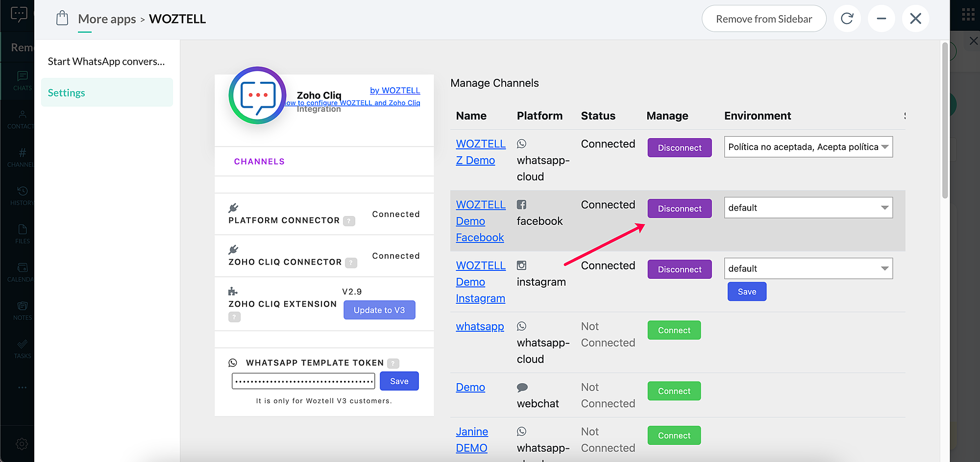Save the Instagram environment selection
980x462 pixels.
click(747, 292)
